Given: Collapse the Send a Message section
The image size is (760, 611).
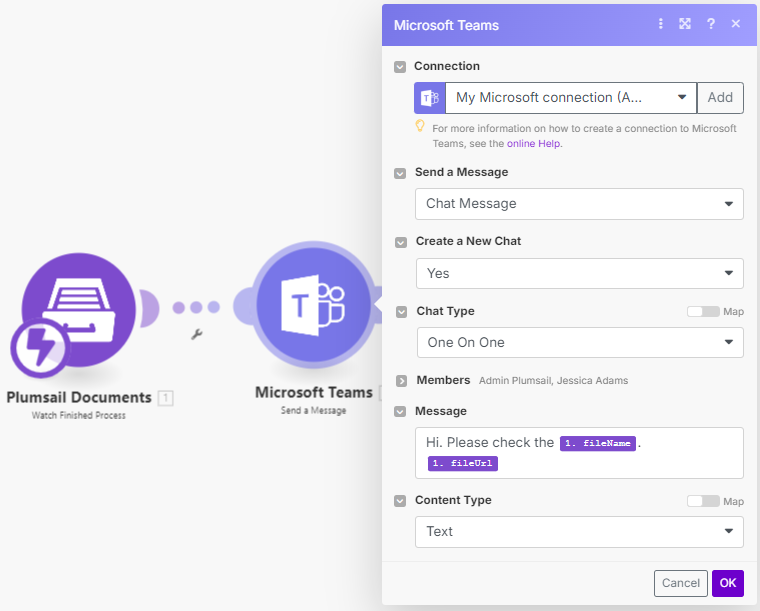Looking at the screenshot, I should tap(400, 173).
